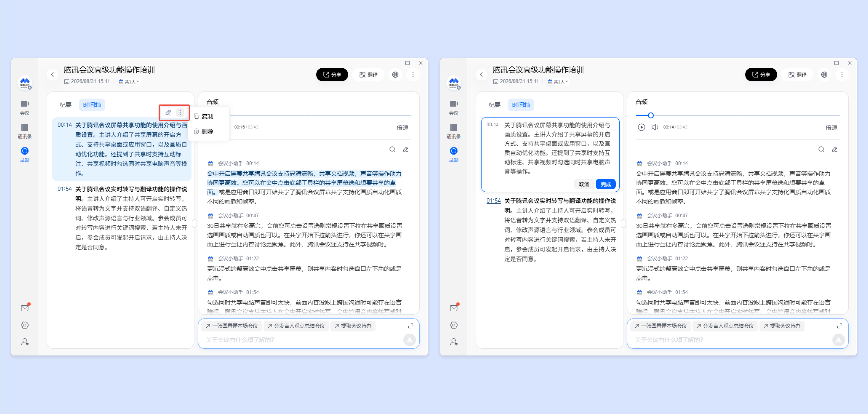Open 翻译 in the right window header
868x414 pixels.
[x=797, y=74]
